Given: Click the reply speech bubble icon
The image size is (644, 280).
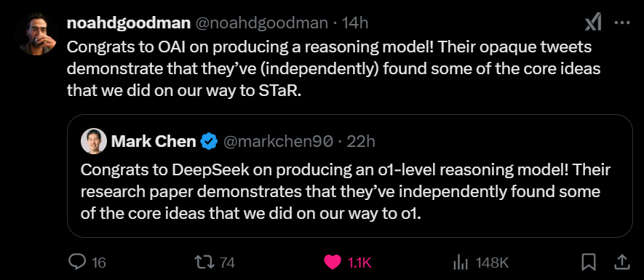Looking at the screenshot, I should coord(77,262).
